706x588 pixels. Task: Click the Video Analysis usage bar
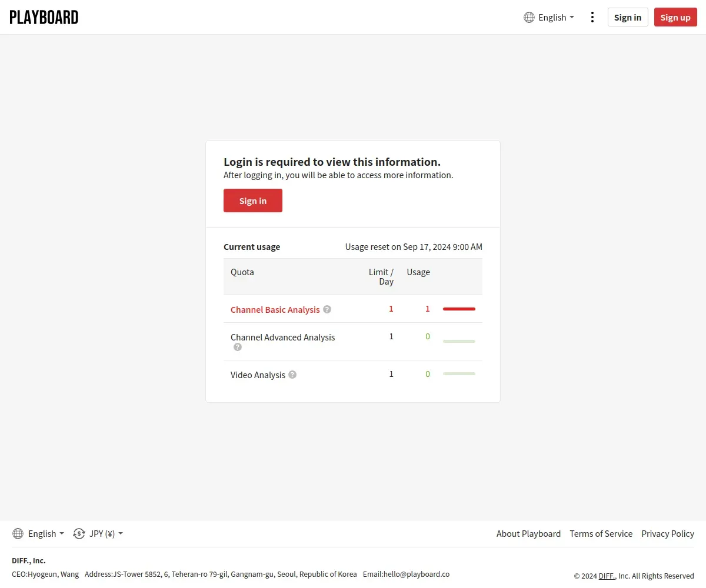[459, 374]
